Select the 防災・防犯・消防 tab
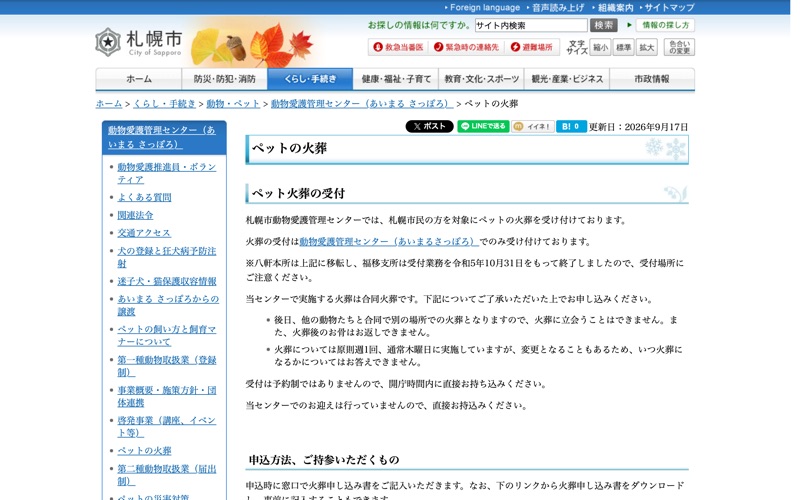 224,79
